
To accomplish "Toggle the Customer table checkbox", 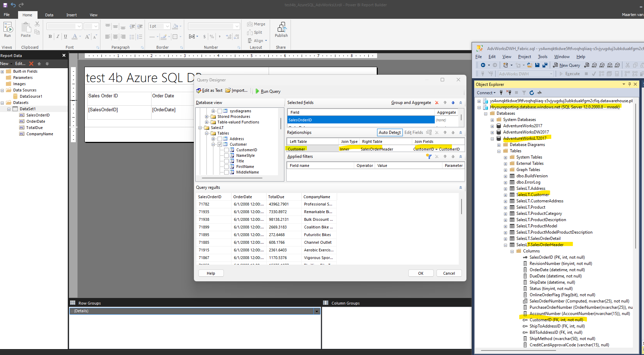I will click(220, 144).
